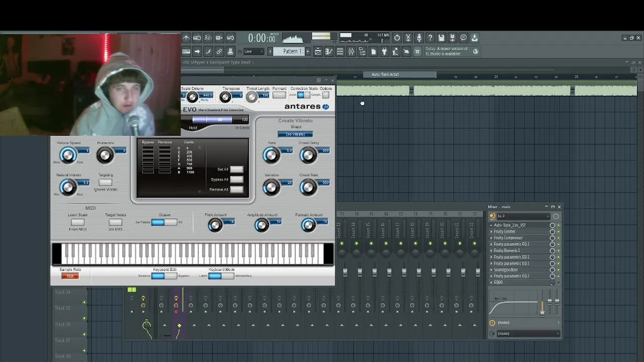
Task: Open the help question mark icon
Action: (x=430, y=38)
